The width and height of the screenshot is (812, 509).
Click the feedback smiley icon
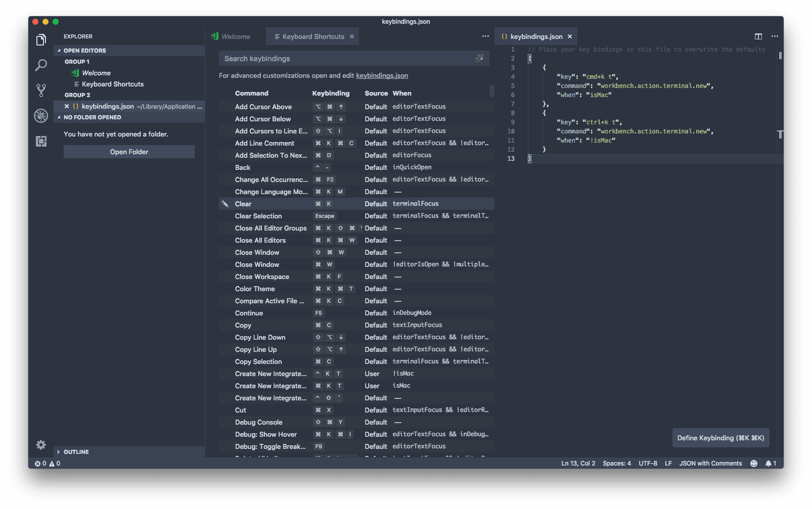[754, 464]
